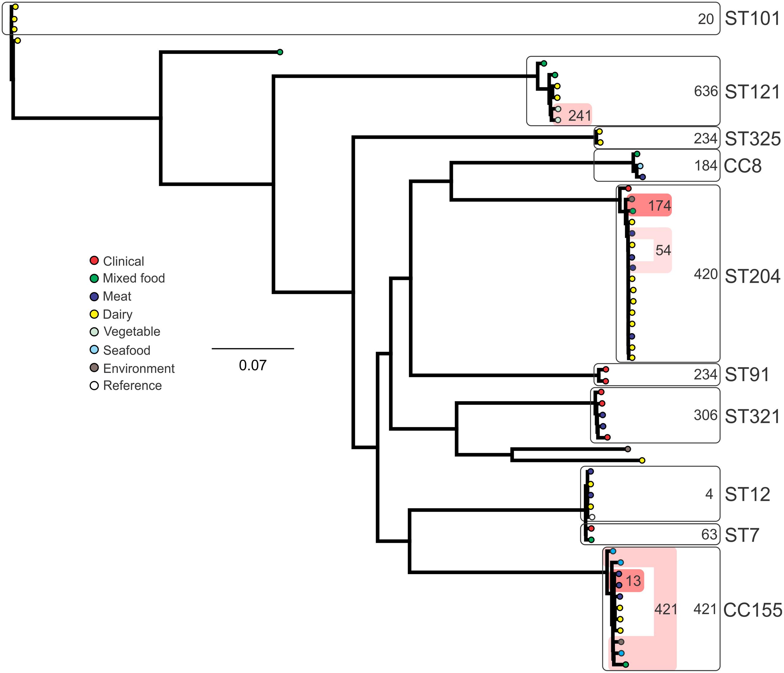Select the 'Dairy' legend label

click(118, 314)
